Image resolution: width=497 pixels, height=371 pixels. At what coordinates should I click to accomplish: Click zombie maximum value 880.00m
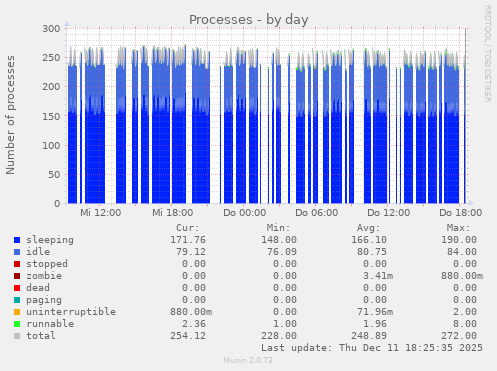tap(462, 276)
